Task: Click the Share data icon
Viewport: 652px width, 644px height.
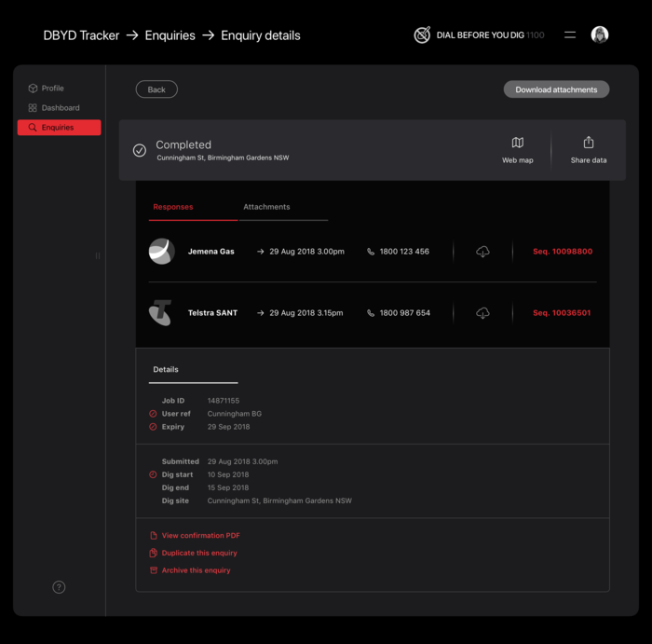Action: [x=588, y=144]
